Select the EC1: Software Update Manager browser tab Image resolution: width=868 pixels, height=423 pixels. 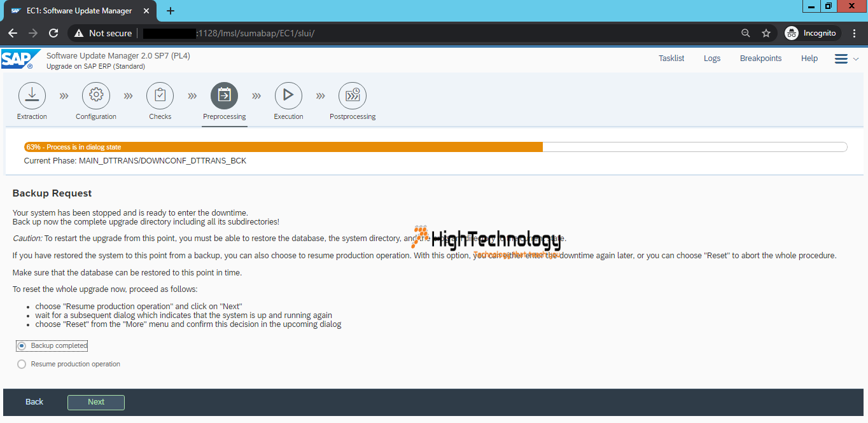click(81, 11)
